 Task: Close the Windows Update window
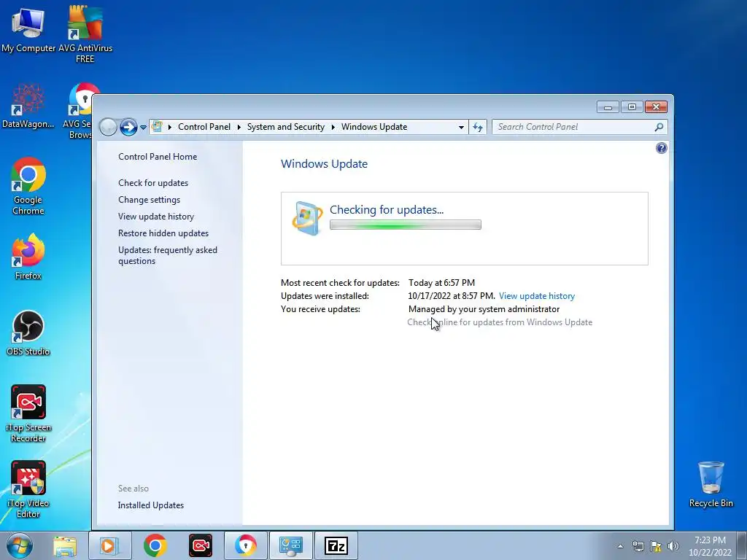[x=656, y=107]
